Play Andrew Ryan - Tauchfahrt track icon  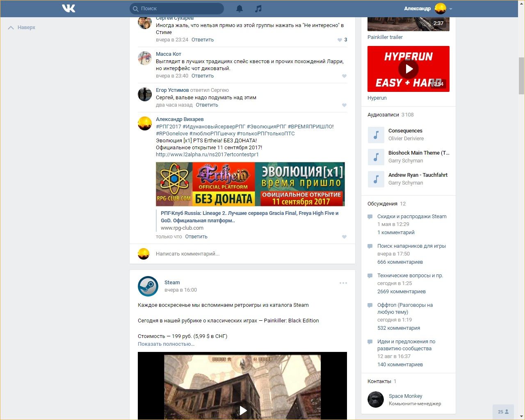pos(376,179)
